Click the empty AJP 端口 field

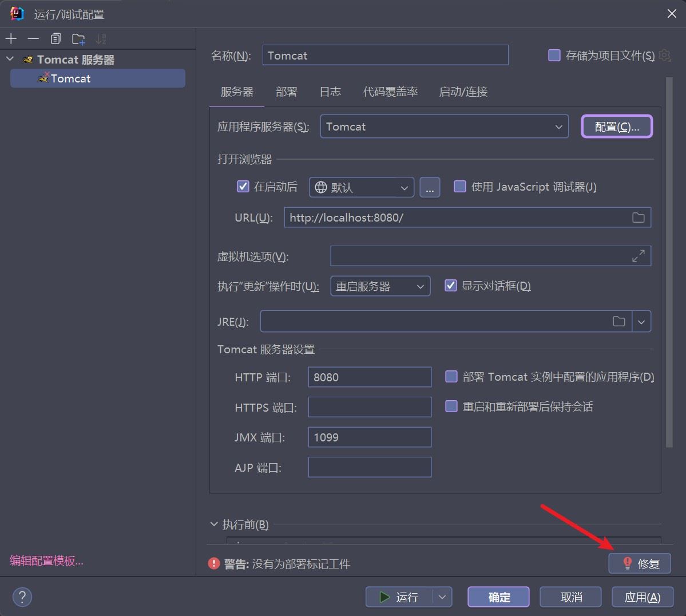(370, 467)
